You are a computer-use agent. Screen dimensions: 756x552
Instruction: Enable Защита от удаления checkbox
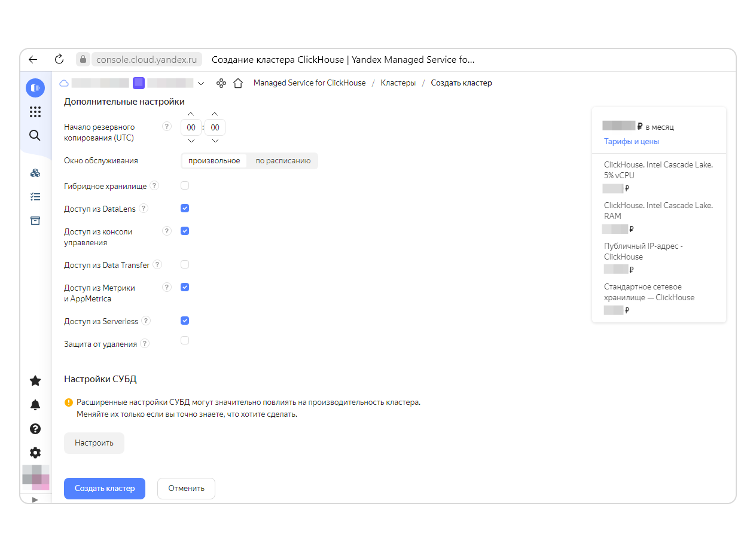(185, 340)
